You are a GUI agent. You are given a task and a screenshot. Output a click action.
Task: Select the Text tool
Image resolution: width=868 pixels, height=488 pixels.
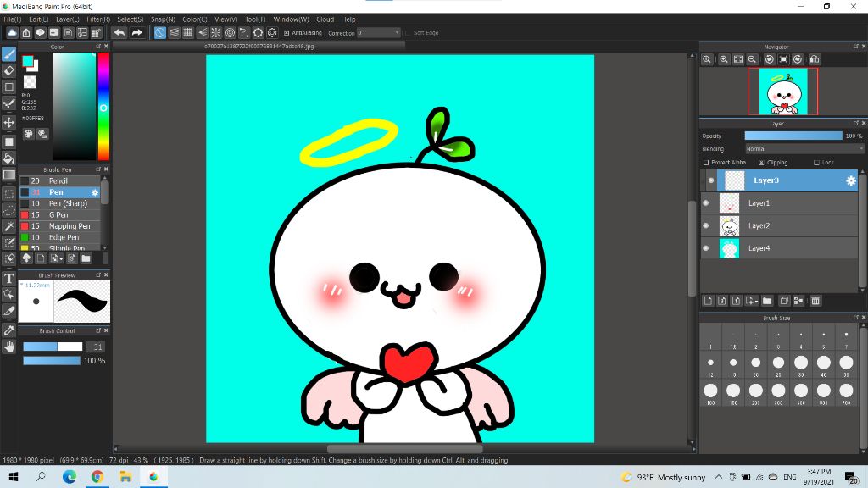tap(8, 278)
